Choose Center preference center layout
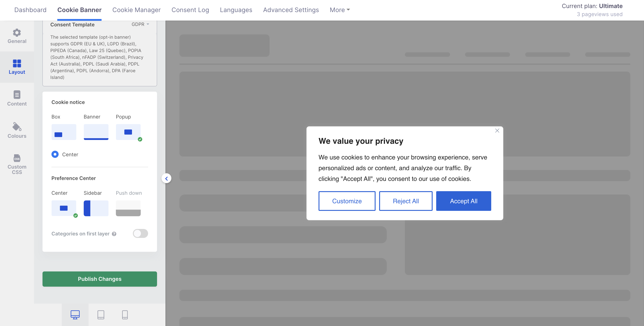 pyautogui.click(x=64, y=208)
